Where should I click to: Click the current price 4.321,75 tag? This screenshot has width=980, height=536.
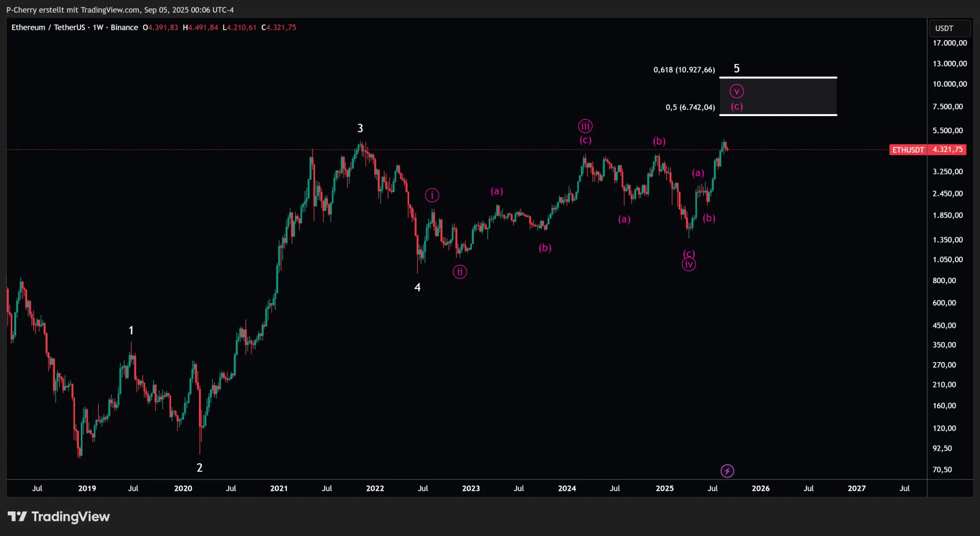(947, 149)
